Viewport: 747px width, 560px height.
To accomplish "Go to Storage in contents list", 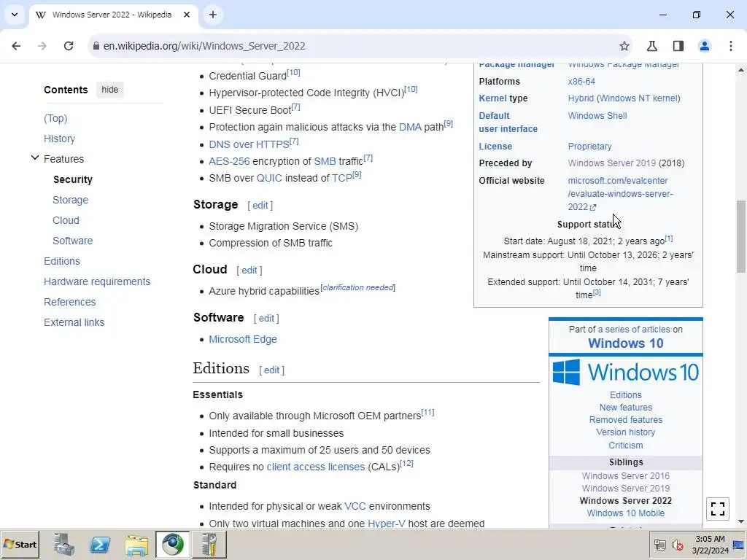I will pyautogui.click(x=71, y=200).
